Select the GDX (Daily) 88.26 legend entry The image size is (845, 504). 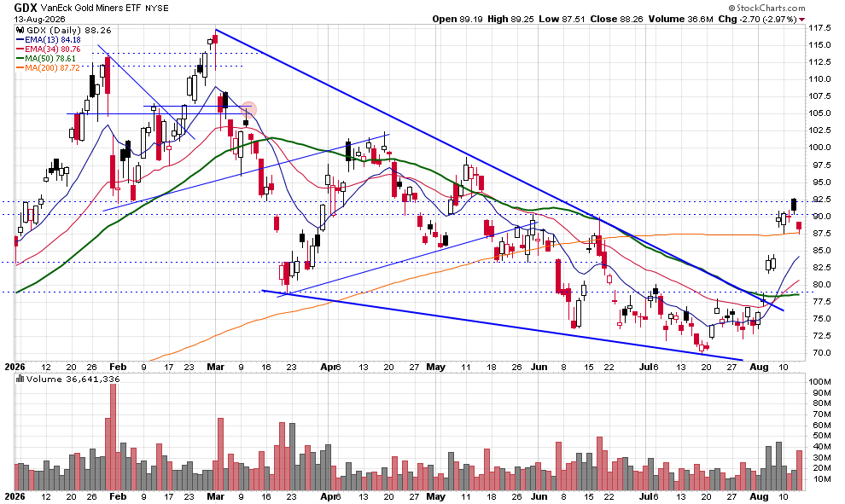click(68, 31)
